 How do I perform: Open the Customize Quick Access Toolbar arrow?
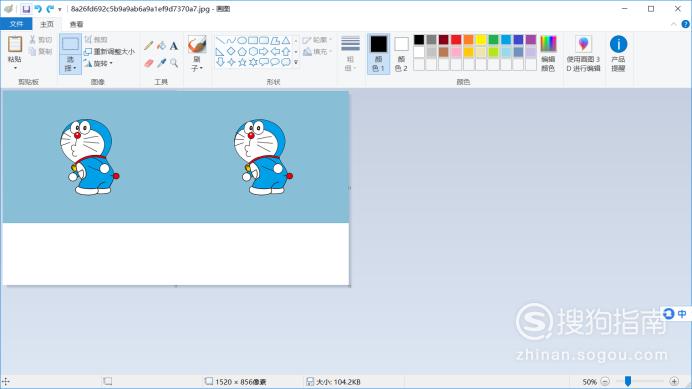(60, 9)
